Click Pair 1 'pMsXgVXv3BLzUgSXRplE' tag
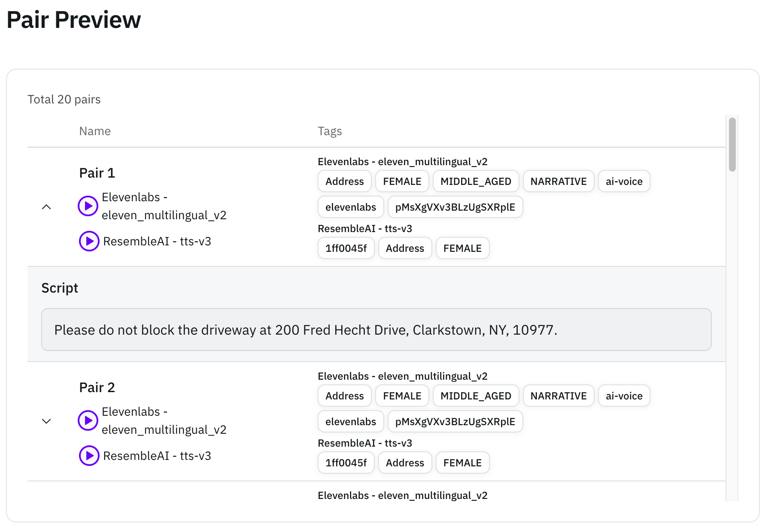 (x=455, y=207)
